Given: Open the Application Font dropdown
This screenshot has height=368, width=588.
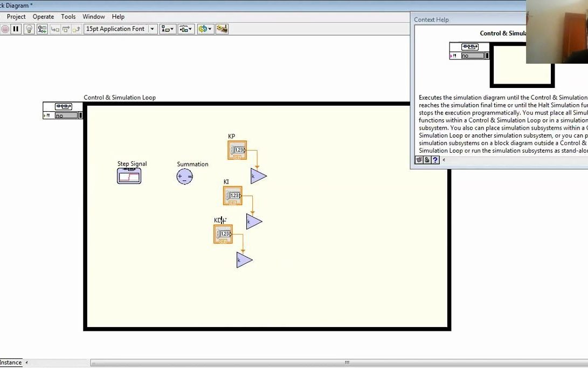Looking at the screenshot, I should 153,29.
